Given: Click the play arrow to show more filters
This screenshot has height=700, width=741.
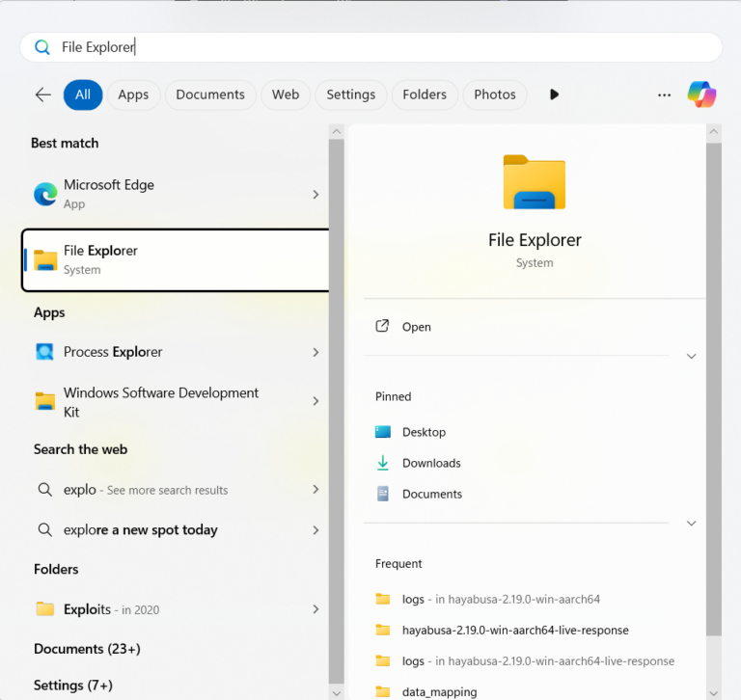Looking at the screenshot, I should (554, 94).
